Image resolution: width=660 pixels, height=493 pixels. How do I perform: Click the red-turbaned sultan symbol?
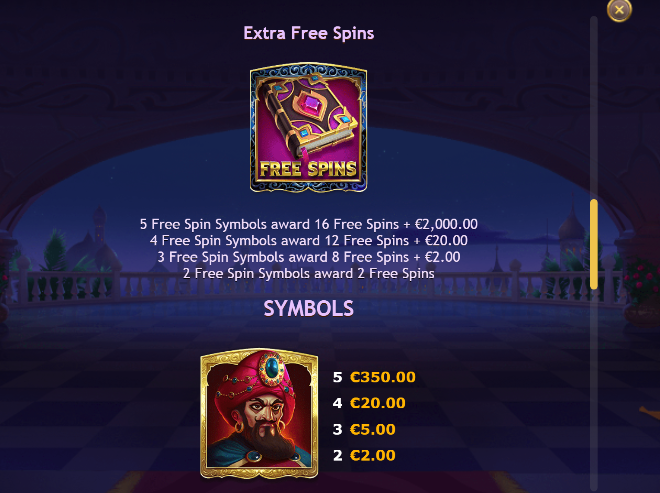[259, 413]
